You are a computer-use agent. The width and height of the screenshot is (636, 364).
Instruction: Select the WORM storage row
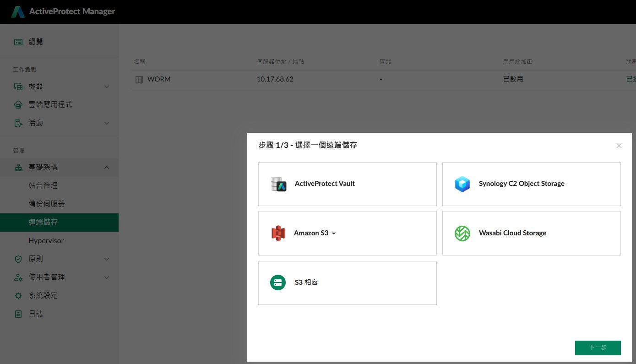(x=159, y=79)
